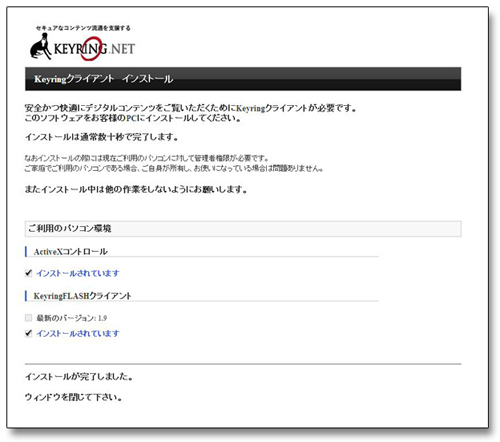The image size is (500, 442).
Task: Click the インストールは通常数十秒で完了します。 line
Action: [x=102, y=137]
